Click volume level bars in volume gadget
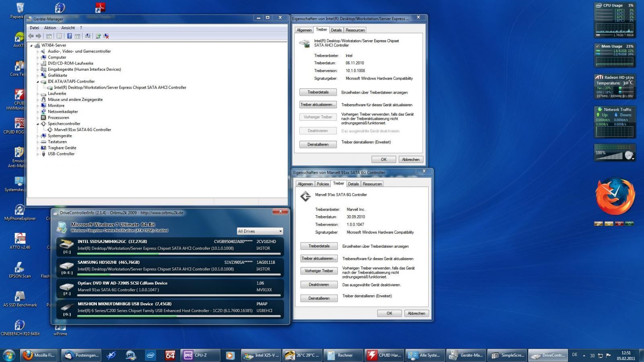This screenshot has height=362, width=644. point(609,157)
